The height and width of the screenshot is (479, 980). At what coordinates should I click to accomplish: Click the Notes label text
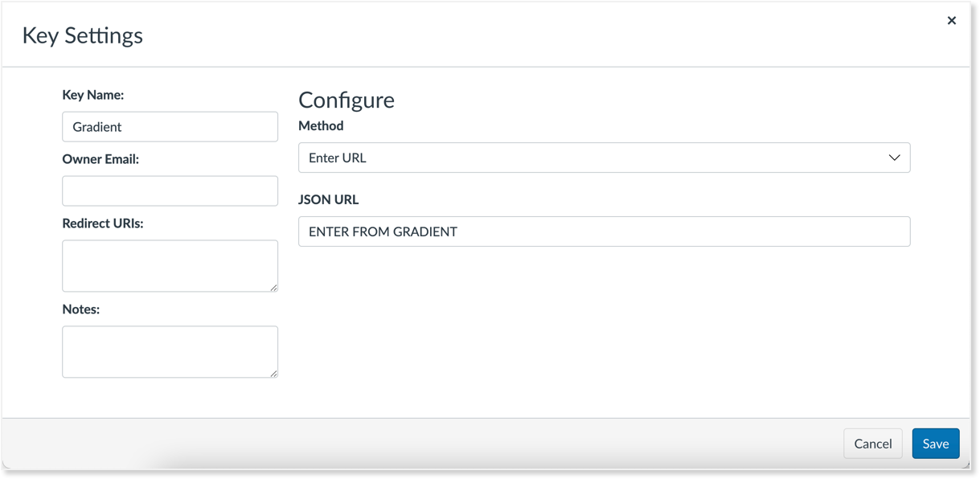click(80, 309)
